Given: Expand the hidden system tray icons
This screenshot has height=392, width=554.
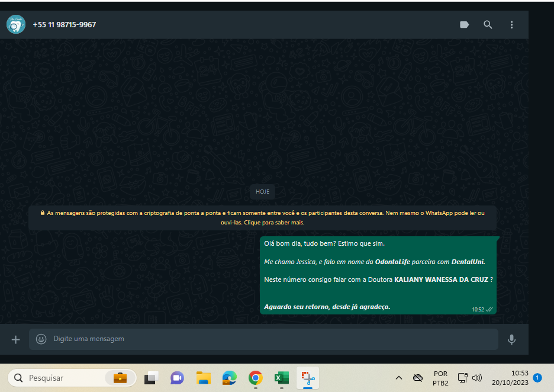Looking at the screenshot, I should [398, 378].
